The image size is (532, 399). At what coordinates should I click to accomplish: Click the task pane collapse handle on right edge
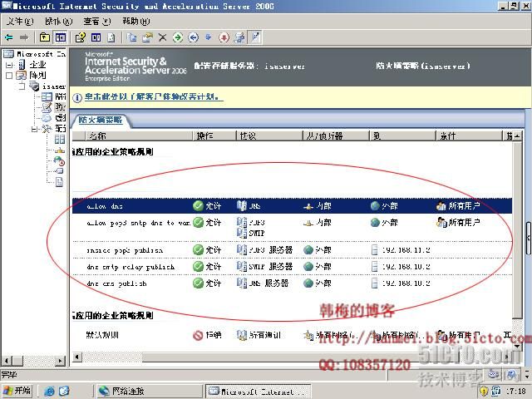pyautogui.click(x=529, y=238)
